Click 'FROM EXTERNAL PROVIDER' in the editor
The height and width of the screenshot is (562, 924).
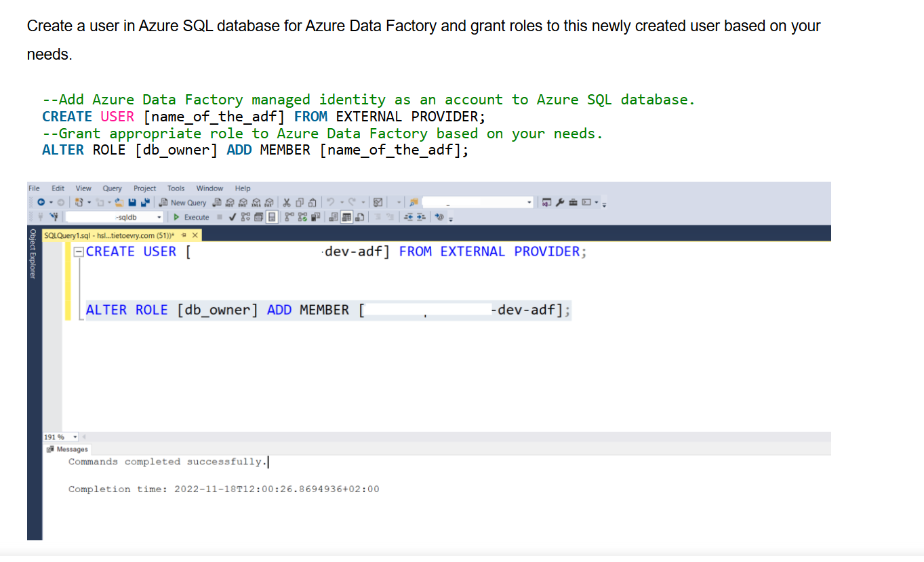click(x=490, y=252)
